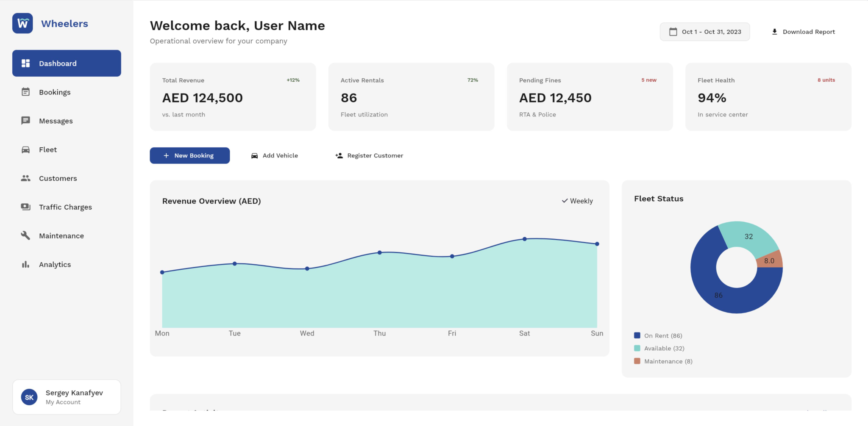Click the 8 units badge
Image resolution: width=868 pixels, height=426 pixels.
coord(826,80)
